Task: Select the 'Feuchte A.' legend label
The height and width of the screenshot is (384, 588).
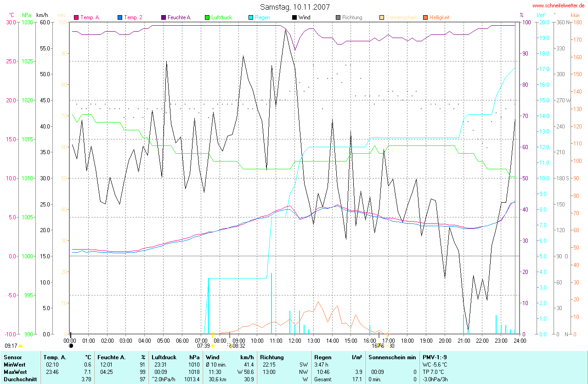Action: point(180,17)
